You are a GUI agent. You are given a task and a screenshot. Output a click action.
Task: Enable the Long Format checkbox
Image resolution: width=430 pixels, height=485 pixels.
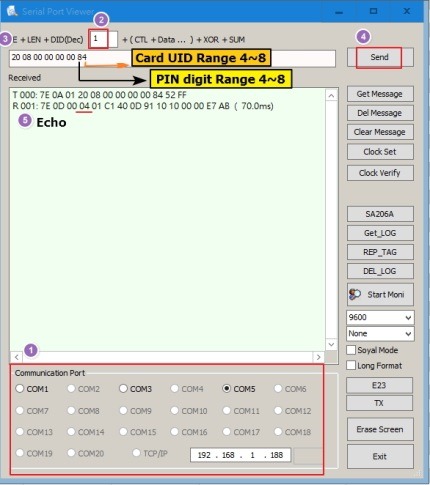coord(351,365)
